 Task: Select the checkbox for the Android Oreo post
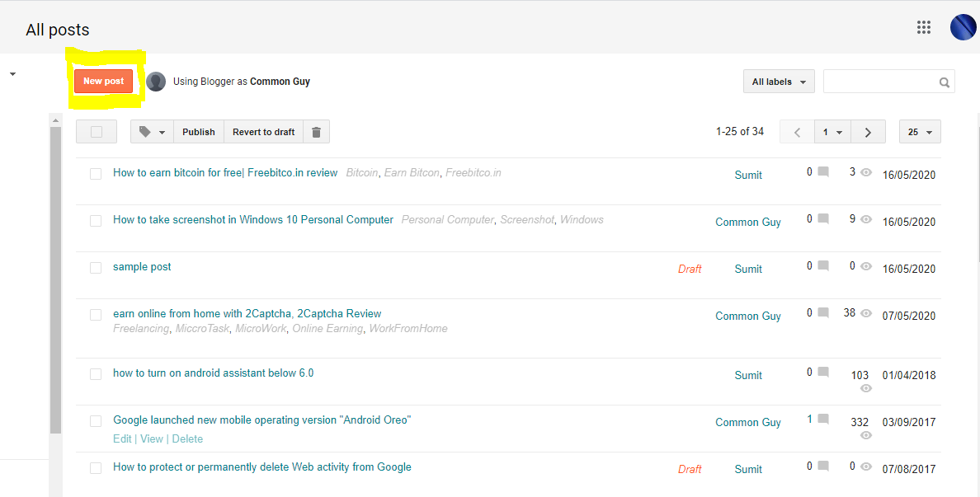point(95,420)
